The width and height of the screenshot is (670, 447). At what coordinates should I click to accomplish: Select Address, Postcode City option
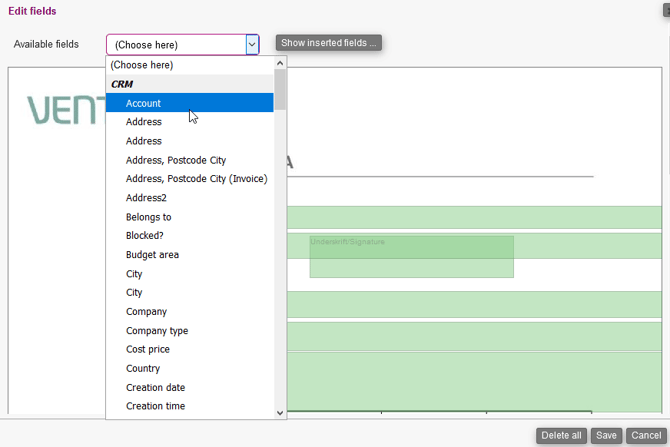click(x=190, y=160)
